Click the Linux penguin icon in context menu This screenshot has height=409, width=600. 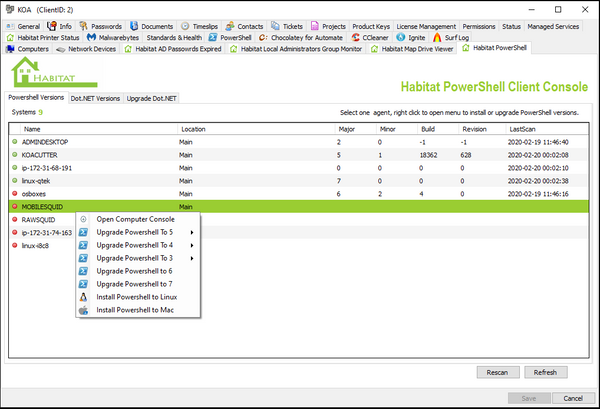(x=83, y=297)
